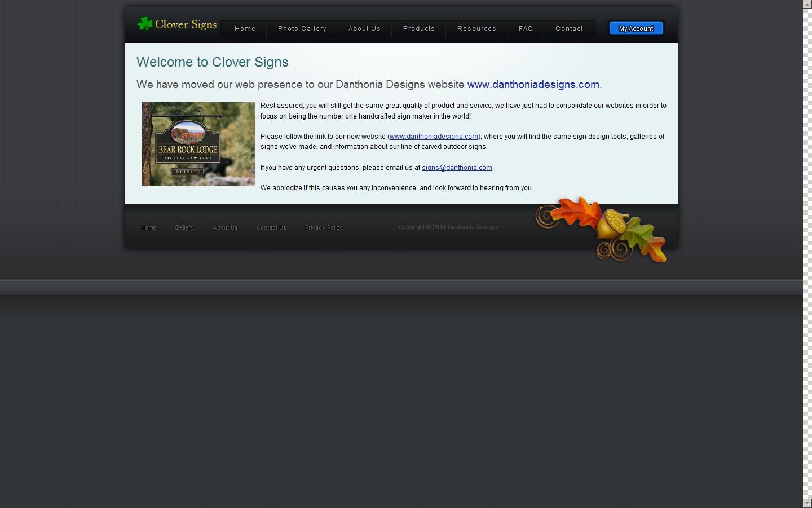Open the Resources menu item

[477, 29]
